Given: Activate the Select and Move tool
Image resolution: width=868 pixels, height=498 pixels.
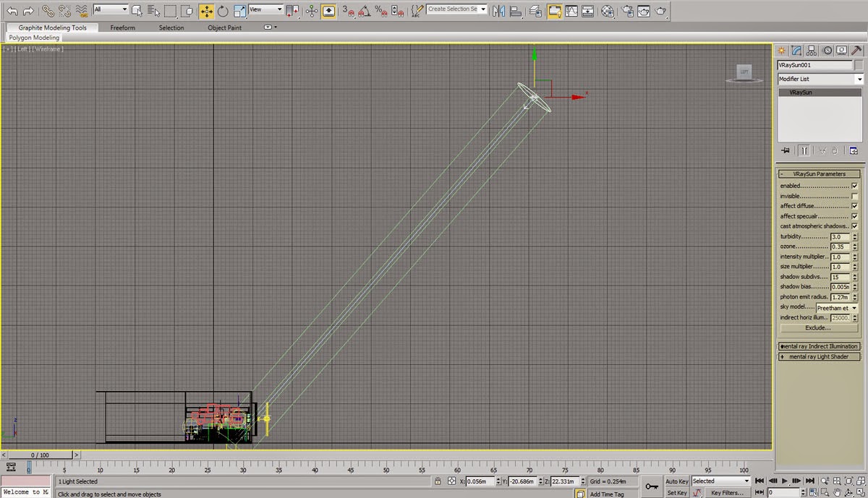Looking at the screenshot, I should [206, 10].
